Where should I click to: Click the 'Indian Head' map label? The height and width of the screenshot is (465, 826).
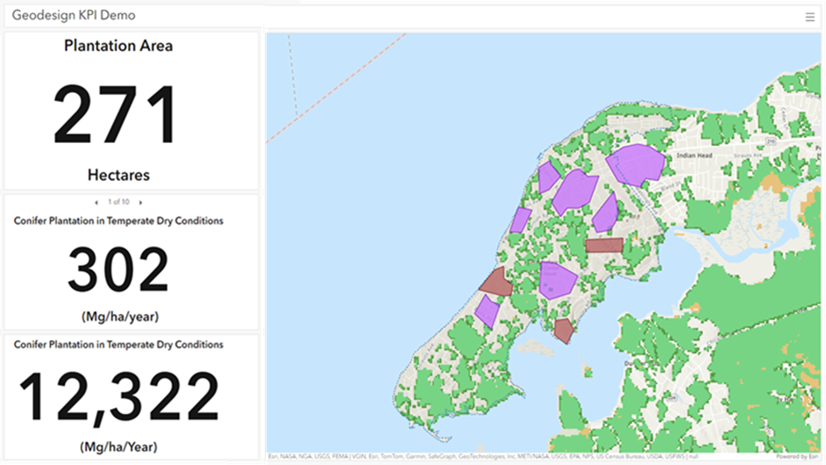pos(694,155)
